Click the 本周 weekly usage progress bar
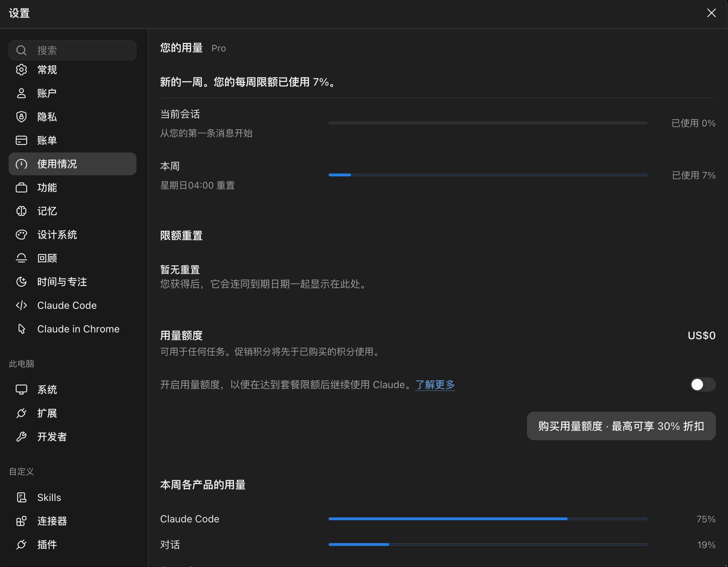728x567 pixels. 488,175
